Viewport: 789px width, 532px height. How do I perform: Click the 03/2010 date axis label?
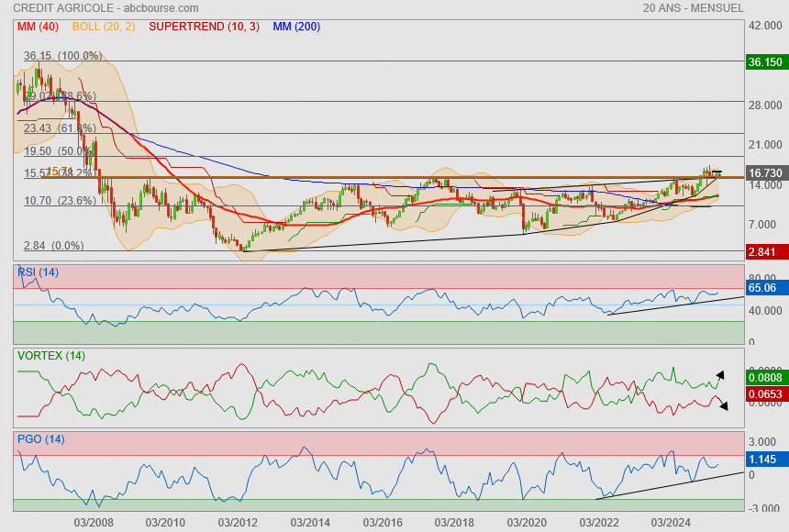pyautogui.click(x=165, y=523)
